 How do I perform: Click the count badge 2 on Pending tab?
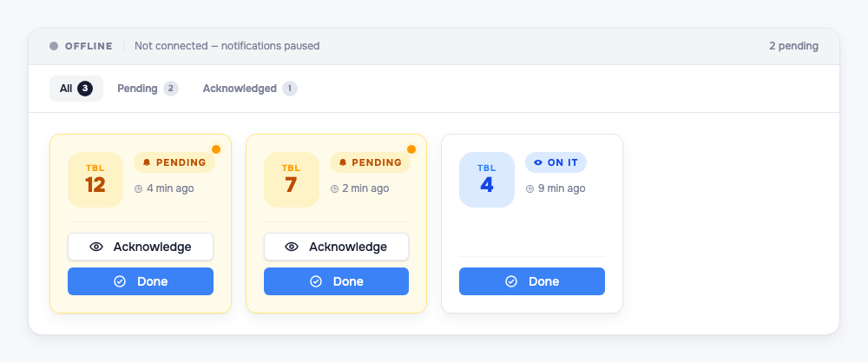[x=171, y=89]
